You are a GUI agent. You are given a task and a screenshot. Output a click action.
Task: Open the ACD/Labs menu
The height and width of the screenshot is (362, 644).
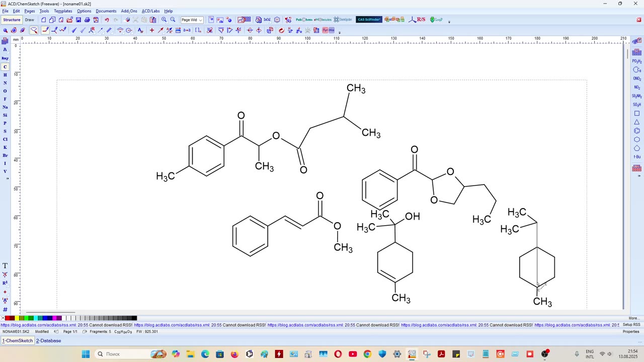coord(150,11)
